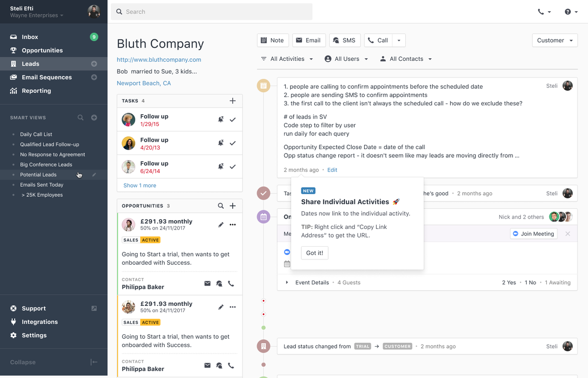Viewport: 588px width, 378px height.
Task: Select Daily Call List smart view
Action: [36, 134]
